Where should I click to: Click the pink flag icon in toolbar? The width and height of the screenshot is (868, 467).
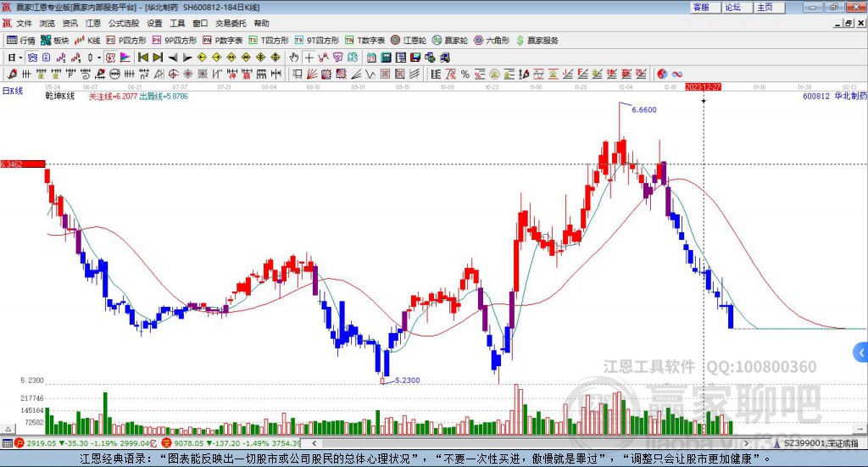click(125, 57)
